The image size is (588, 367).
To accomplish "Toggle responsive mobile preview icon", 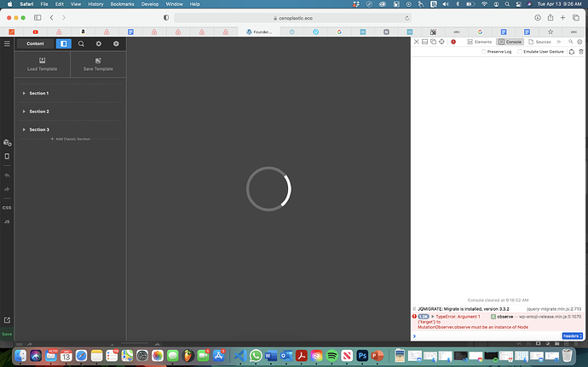I will point(7,157).
